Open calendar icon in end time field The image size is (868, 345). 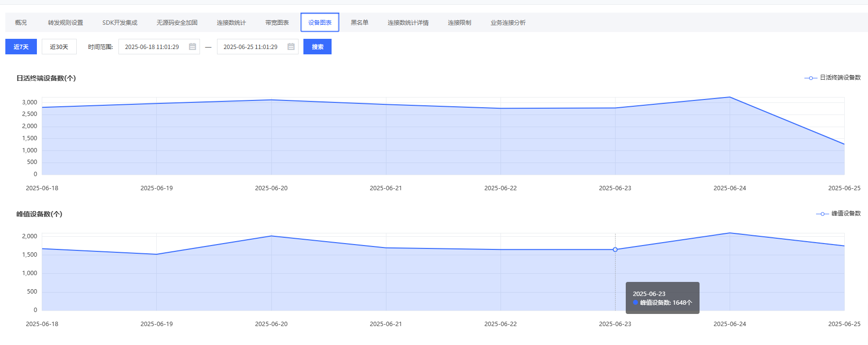291,47
